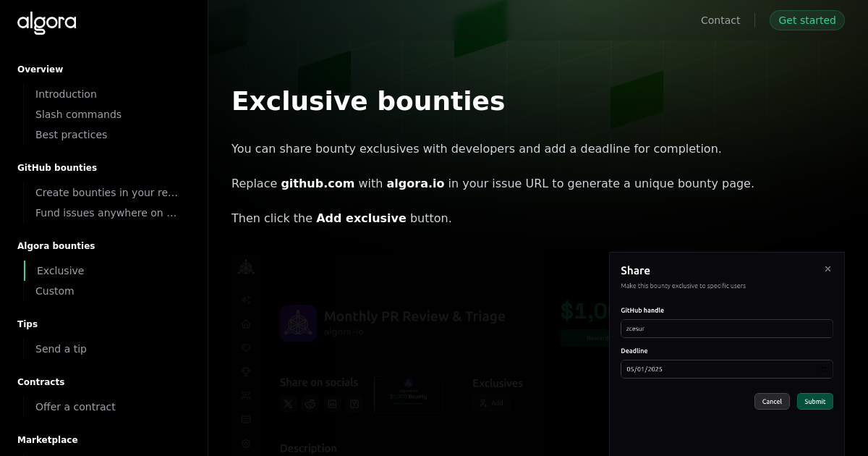Click the algora logo in the header

(46, 22)
